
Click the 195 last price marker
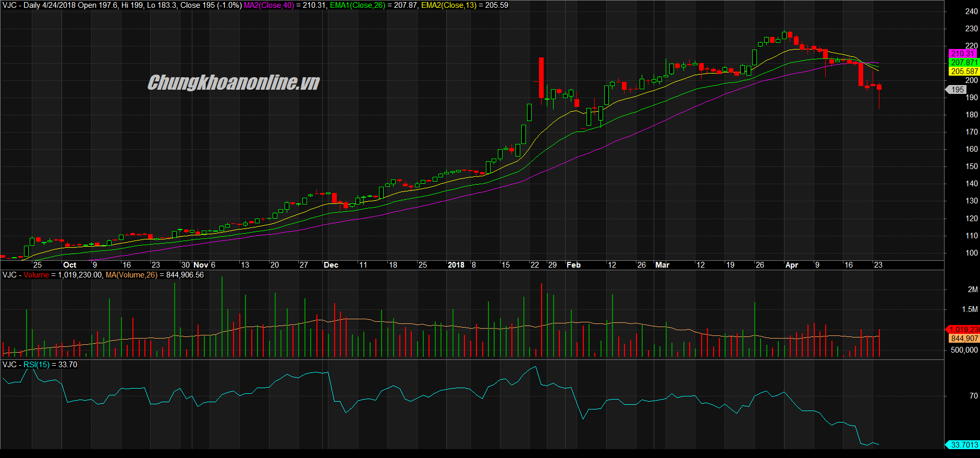click(957, 90)
